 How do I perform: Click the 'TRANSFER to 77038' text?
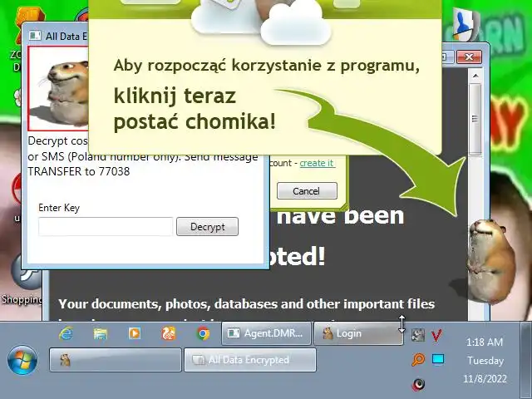coord(79,172)
